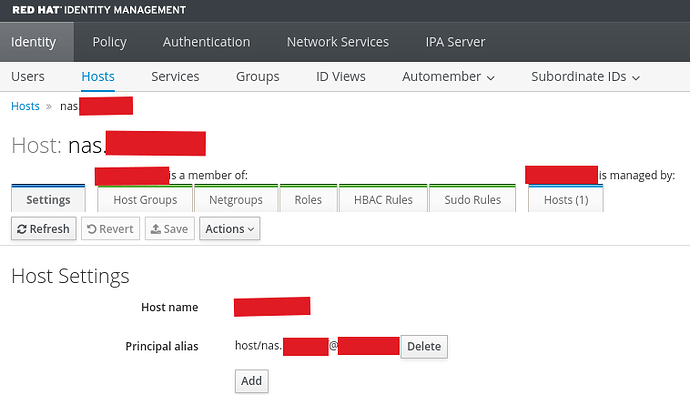Click the 'is a member of:' label
Image resolution: width=690 pixels, height=395 pixels.
(209, 175)
